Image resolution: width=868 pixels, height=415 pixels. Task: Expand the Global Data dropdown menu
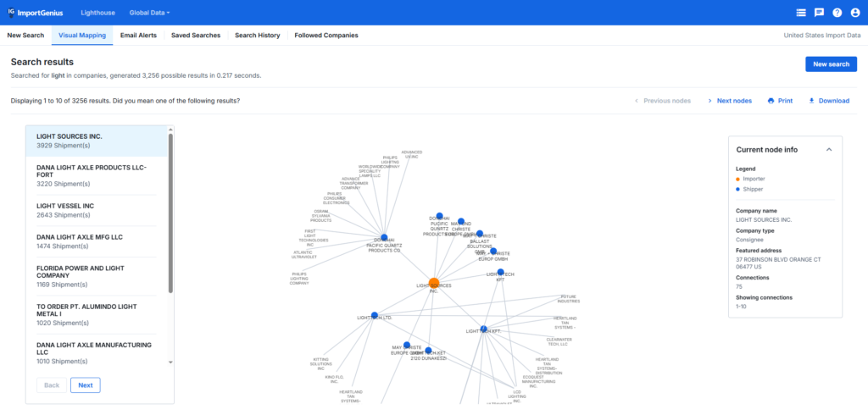click(x=149, y=13)
